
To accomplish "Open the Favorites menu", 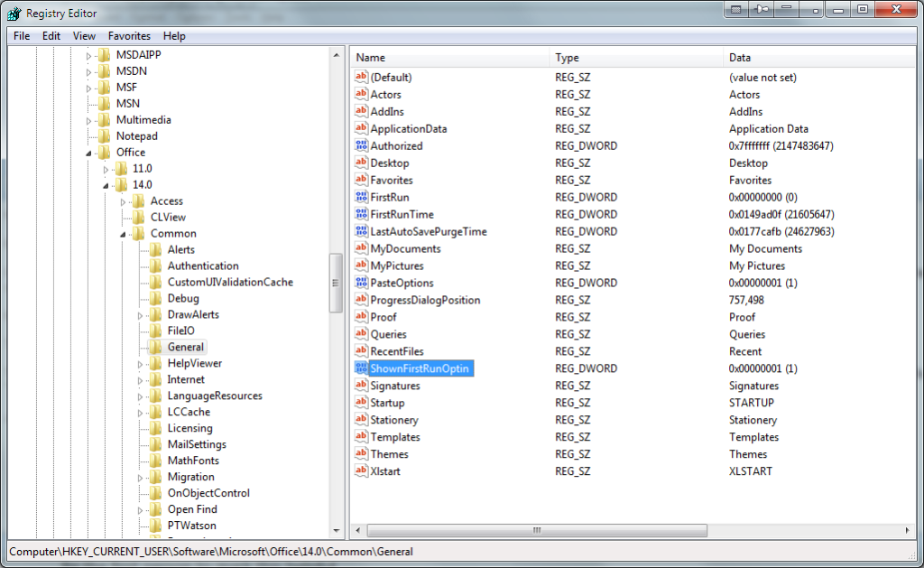I will coord(129,35).
